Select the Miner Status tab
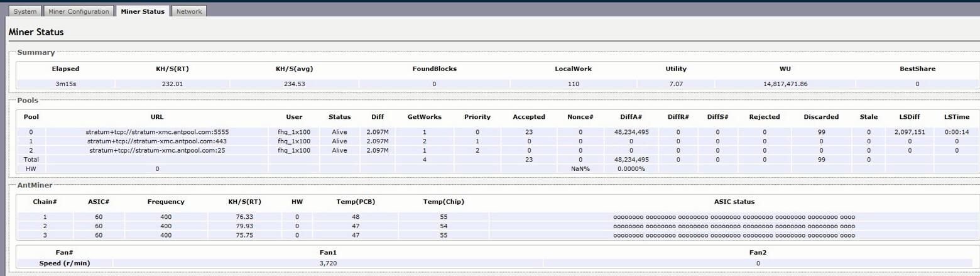Viewport: 980px width, 276px height. pyautogui.click(x=143, y=11)
